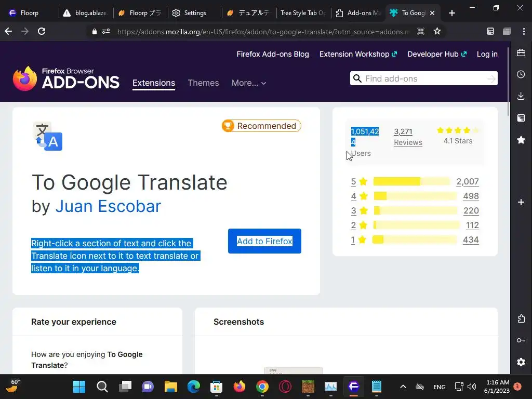
Task: Toggle the sidebar layout icon in toolbar
Action: coord(490,32)
